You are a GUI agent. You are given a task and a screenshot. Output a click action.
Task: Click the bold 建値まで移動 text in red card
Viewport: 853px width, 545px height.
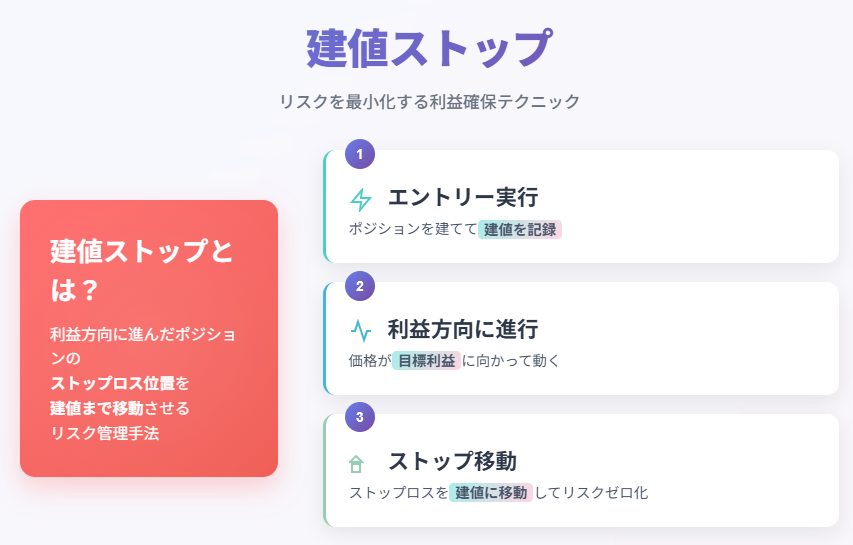click(96, 408)
